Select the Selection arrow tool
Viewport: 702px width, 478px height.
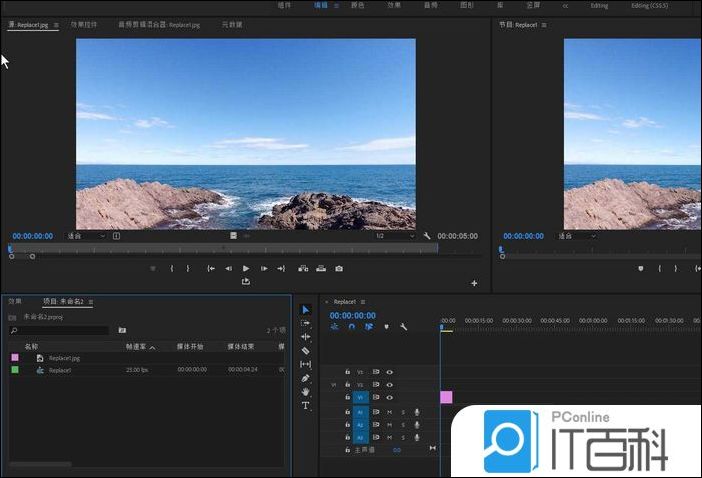pos(306,310)
